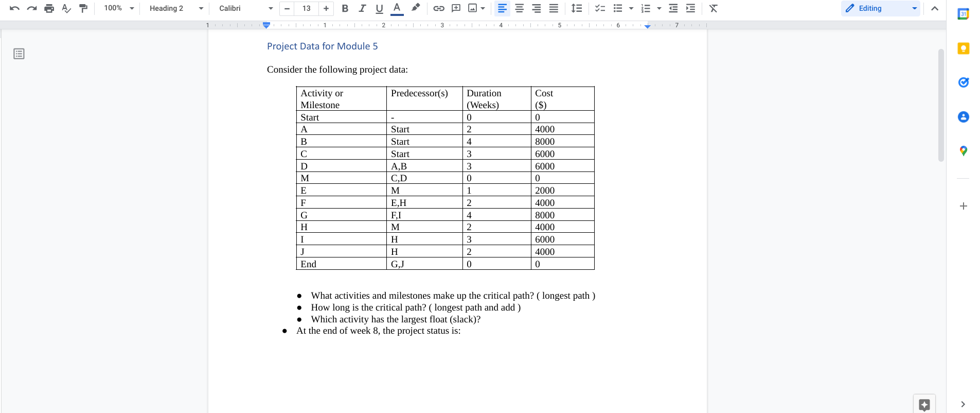Open Google Contacts side panel
Viewport: 980px width, 413px height.
964,117
